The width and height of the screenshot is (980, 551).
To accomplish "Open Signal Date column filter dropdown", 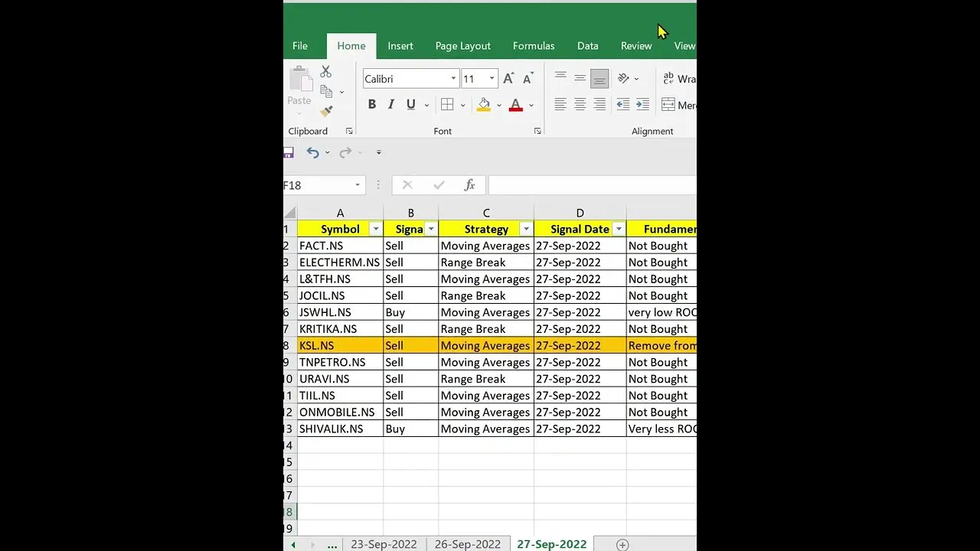I will pyautogui.click(x=618, y=229).
